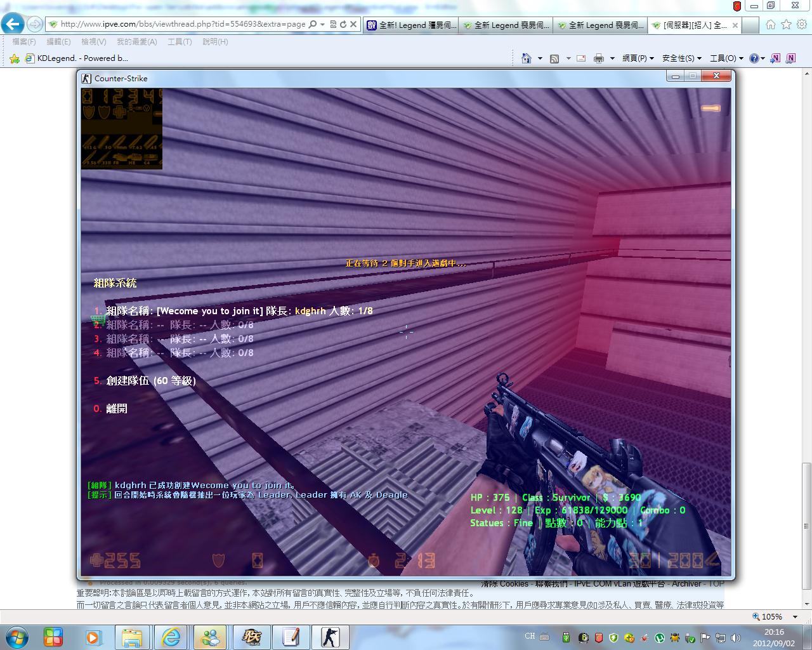Click the Archiver link in page footer
The image size is (812, 650).
(686, 584)
